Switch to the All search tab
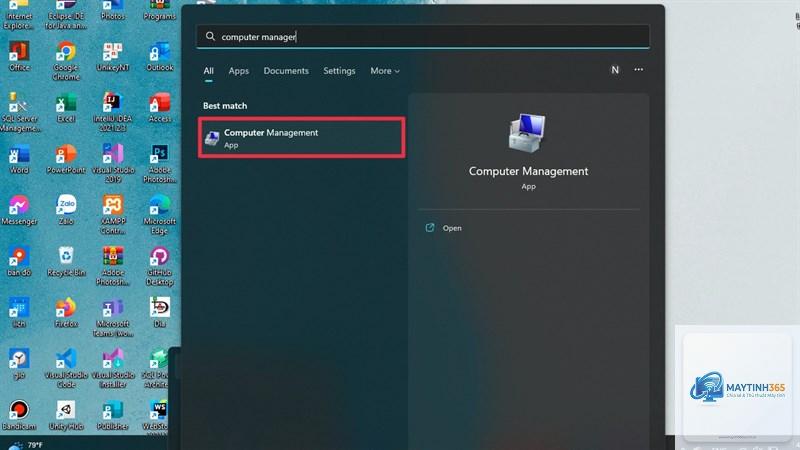800x450 pixels. point(209,71)
